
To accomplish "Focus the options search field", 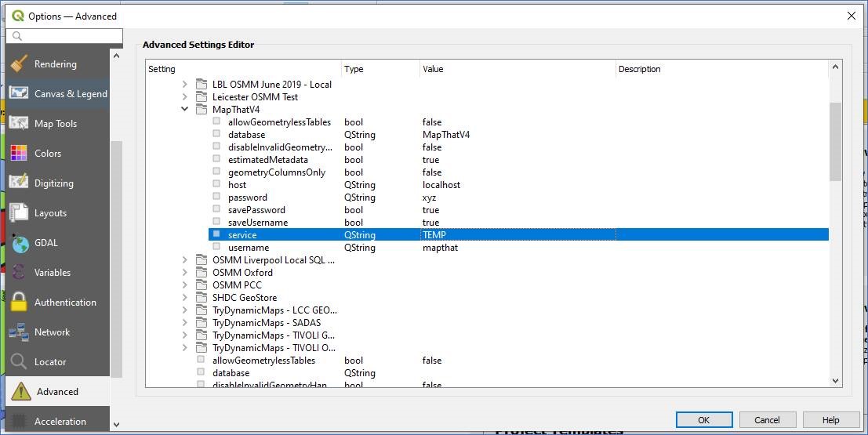I will click(64, 36).
